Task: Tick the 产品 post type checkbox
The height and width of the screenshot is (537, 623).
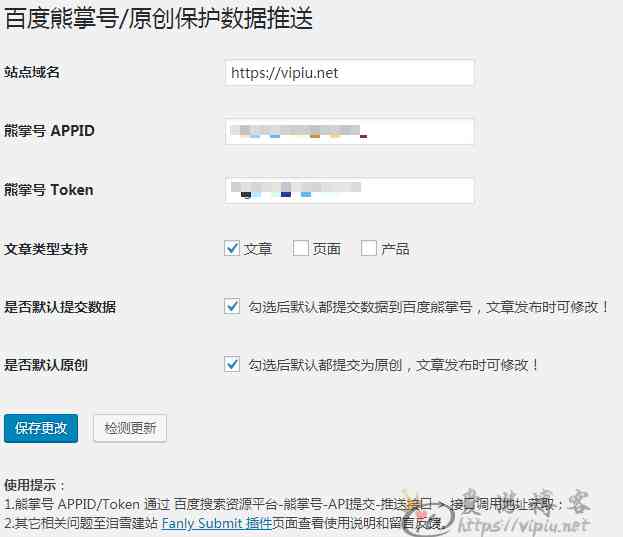Action: pyautogui.click(x=369, y=248)
